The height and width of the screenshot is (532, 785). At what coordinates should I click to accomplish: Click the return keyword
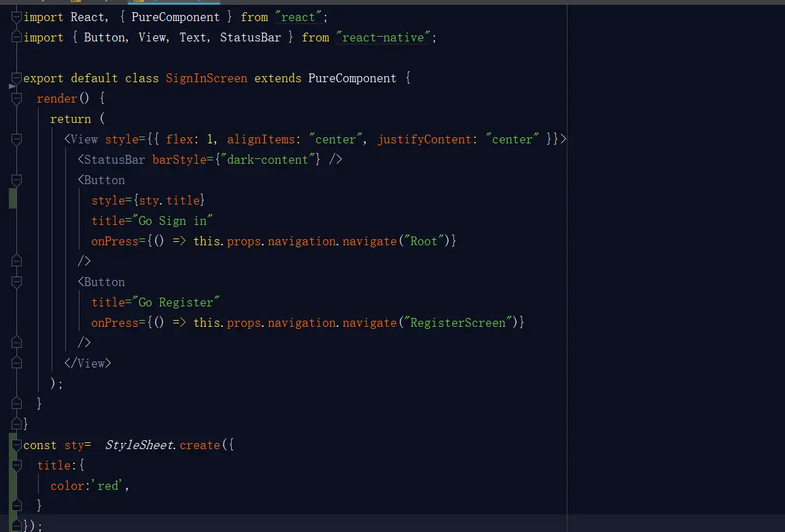(x=71, y=119)
